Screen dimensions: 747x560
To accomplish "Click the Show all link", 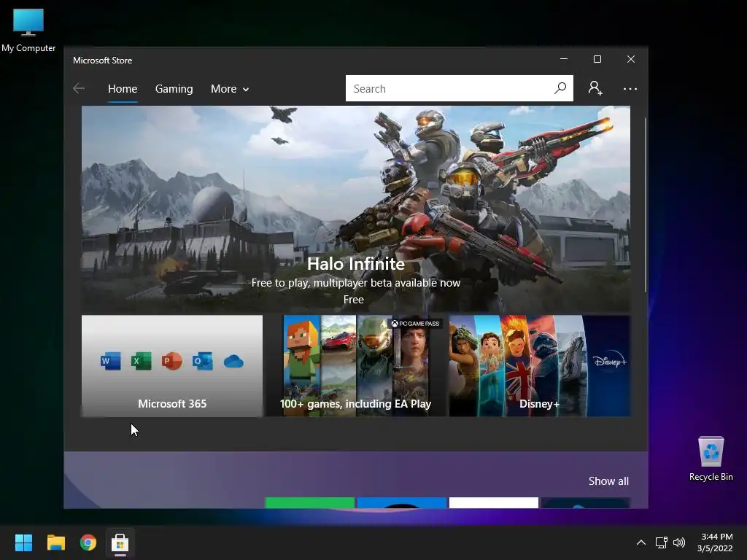I will pyautogui.click(x=608, y=481).
